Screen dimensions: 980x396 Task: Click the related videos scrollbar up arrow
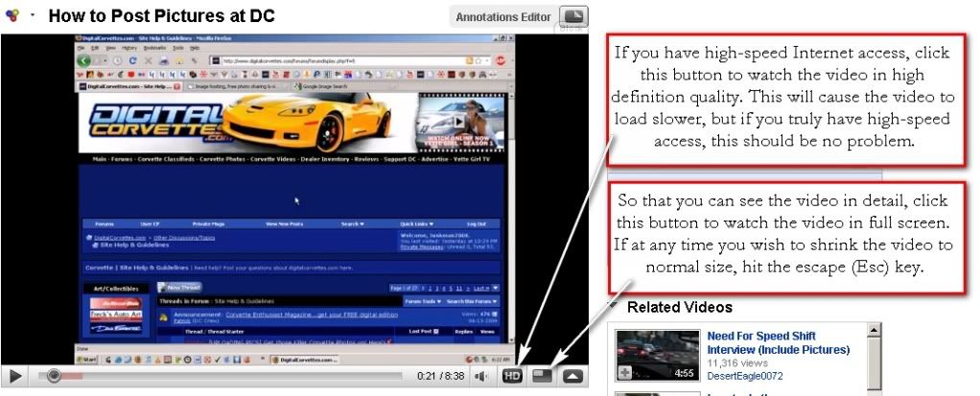(874, 331)
